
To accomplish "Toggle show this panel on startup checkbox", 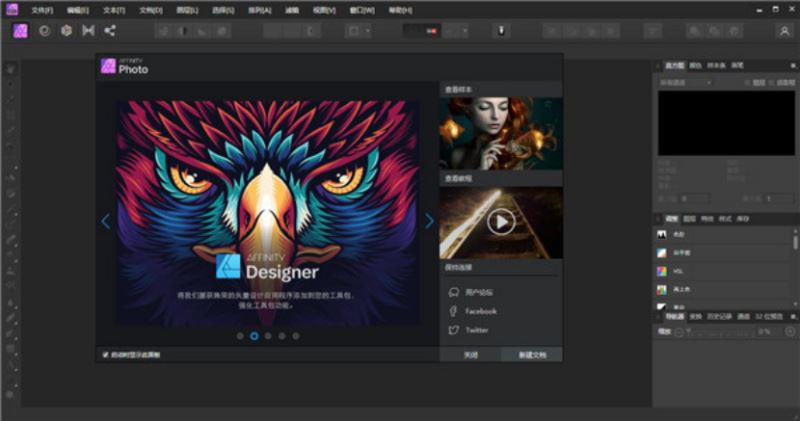I will pos(105,355).
